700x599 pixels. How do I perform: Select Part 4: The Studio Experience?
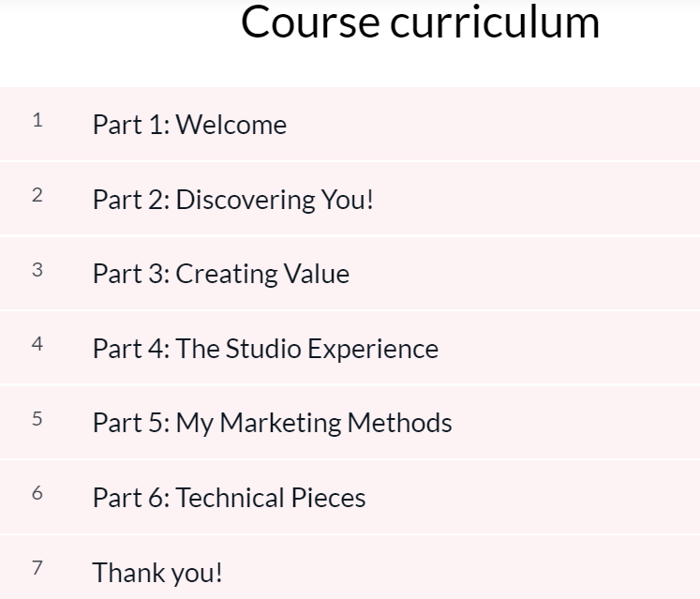pos(265,349)
